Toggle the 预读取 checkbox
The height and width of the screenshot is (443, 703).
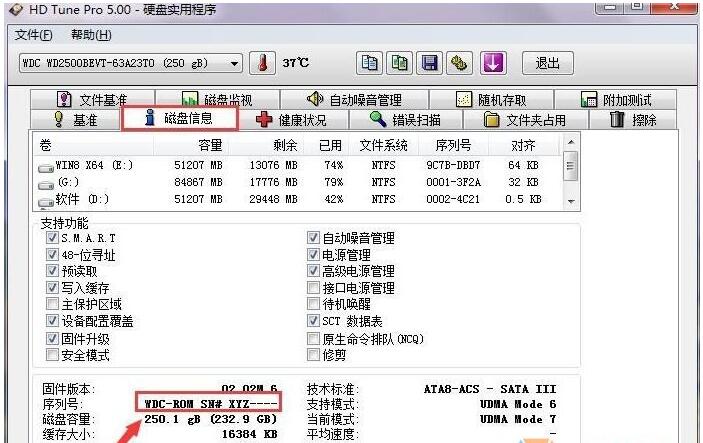point(52,271)
